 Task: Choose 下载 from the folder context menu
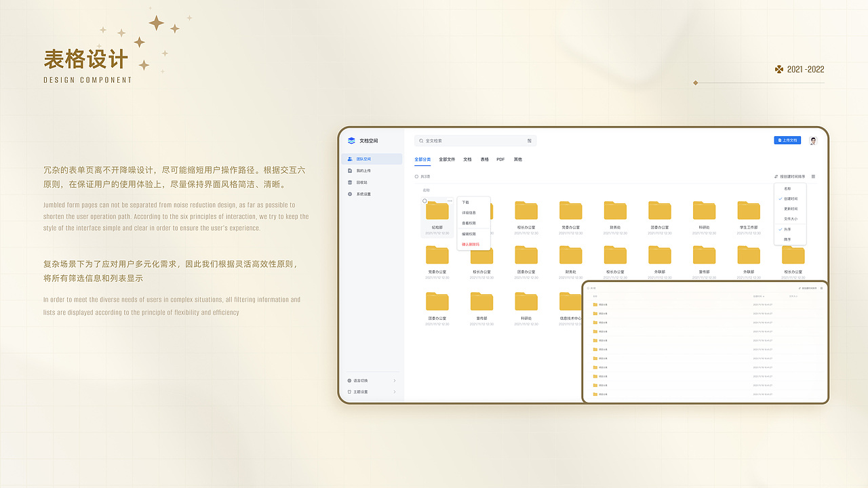(x=465, y=202)
